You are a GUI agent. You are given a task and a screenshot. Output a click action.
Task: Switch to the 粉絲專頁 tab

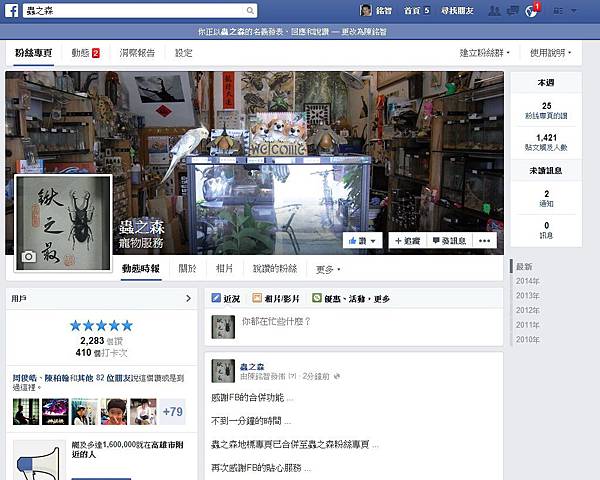[x=34, y=53]
